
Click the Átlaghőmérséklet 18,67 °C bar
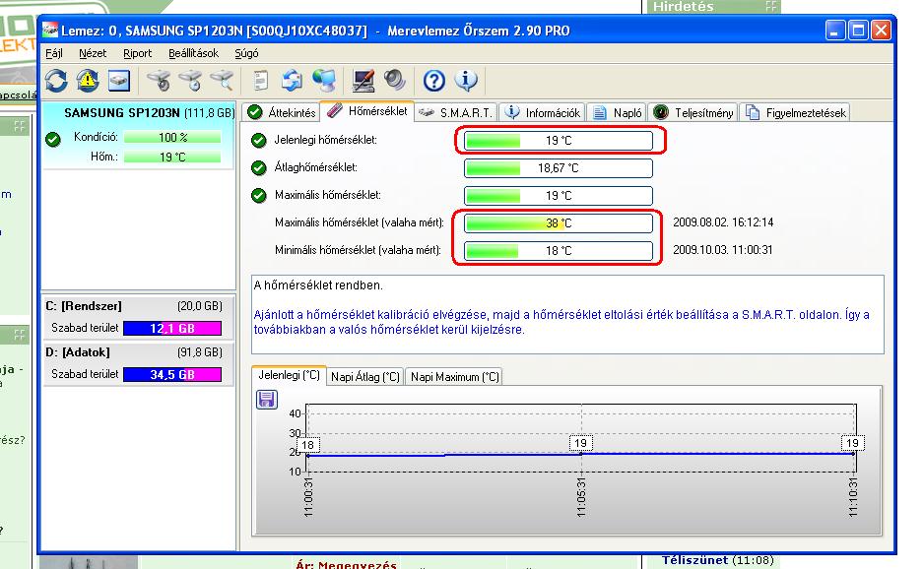tap(559, 168)
